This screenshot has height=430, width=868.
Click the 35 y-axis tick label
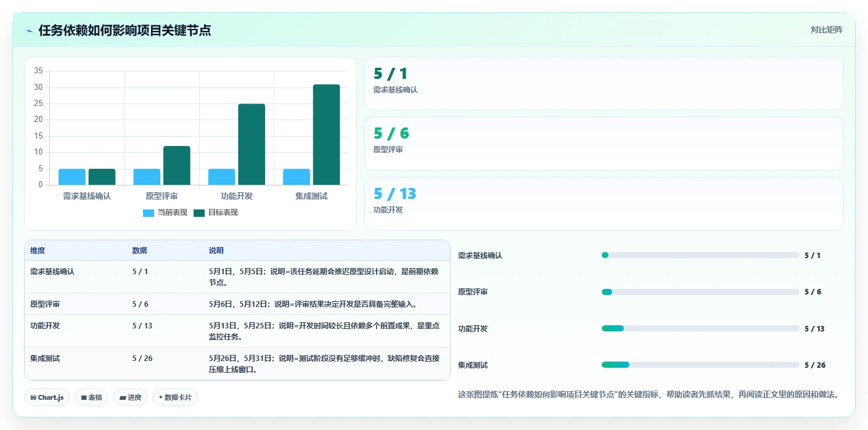pos(38,71)
